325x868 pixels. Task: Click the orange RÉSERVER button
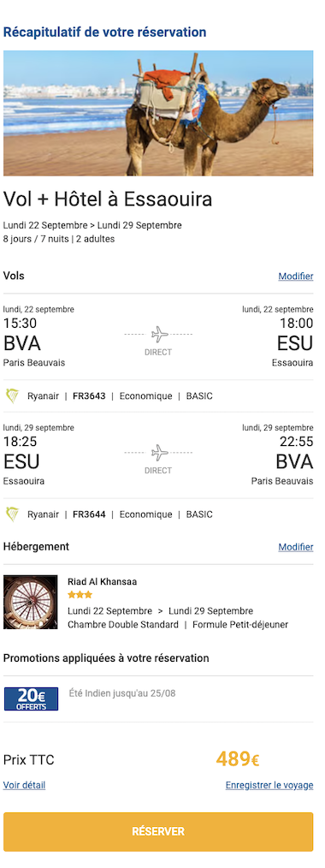(x=158, y=831)
